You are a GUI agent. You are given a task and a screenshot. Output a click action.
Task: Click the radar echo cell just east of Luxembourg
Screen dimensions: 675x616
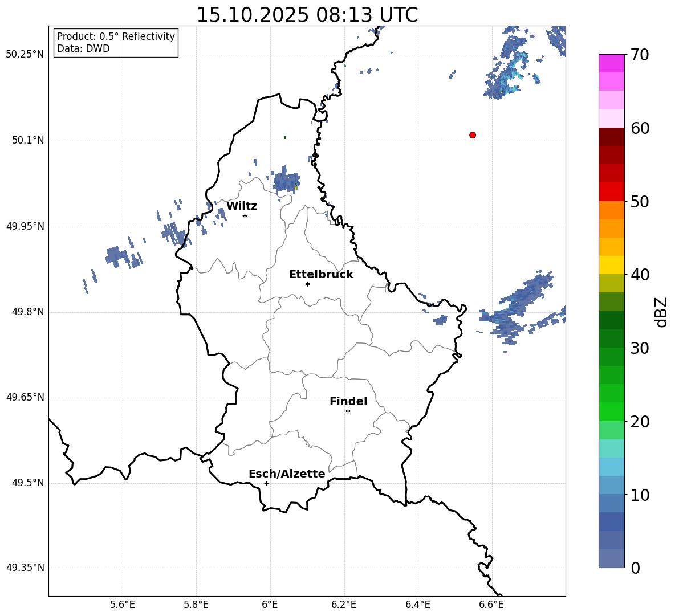[440, 320]
